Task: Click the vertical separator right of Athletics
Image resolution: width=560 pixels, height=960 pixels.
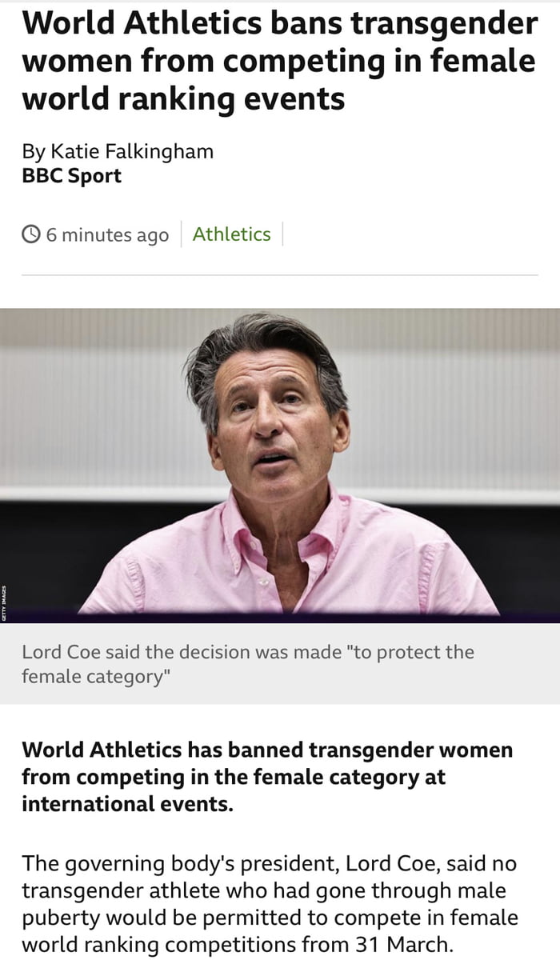Action: click(282, 234)
